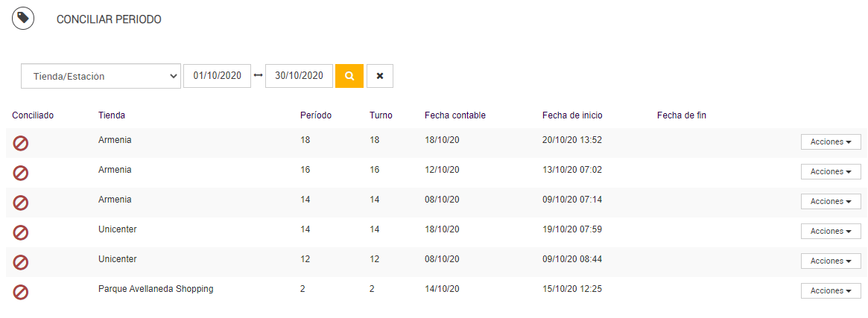Click not-conciliated icon for Armenia period 14
This screenshot has height=318, width=868.
click(x=21, y=203)
